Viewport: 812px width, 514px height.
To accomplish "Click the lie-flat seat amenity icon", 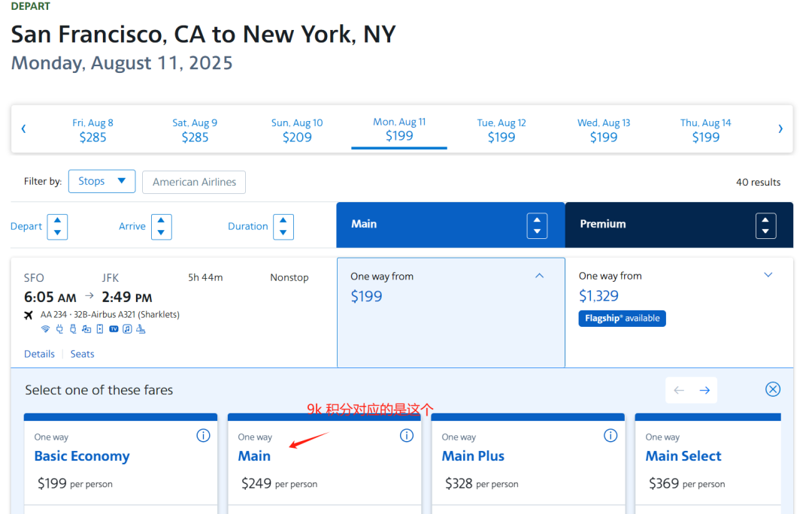I will click(141, 329).
